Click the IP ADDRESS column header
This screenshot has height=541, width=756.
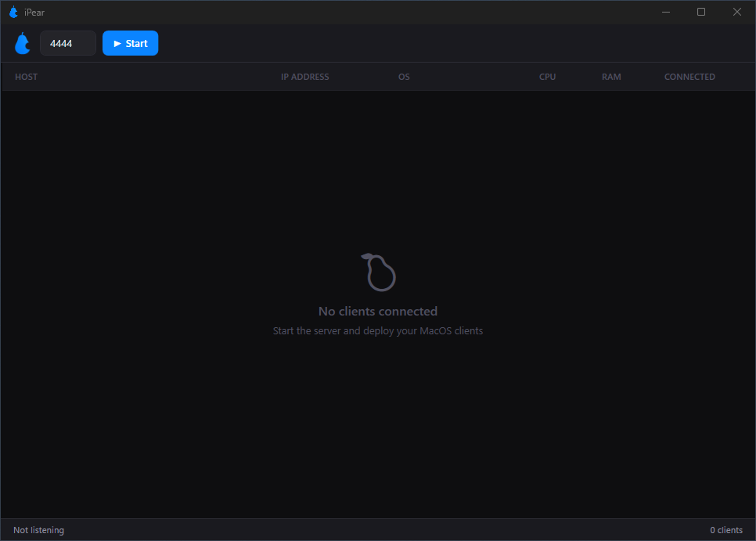(304, 77)
